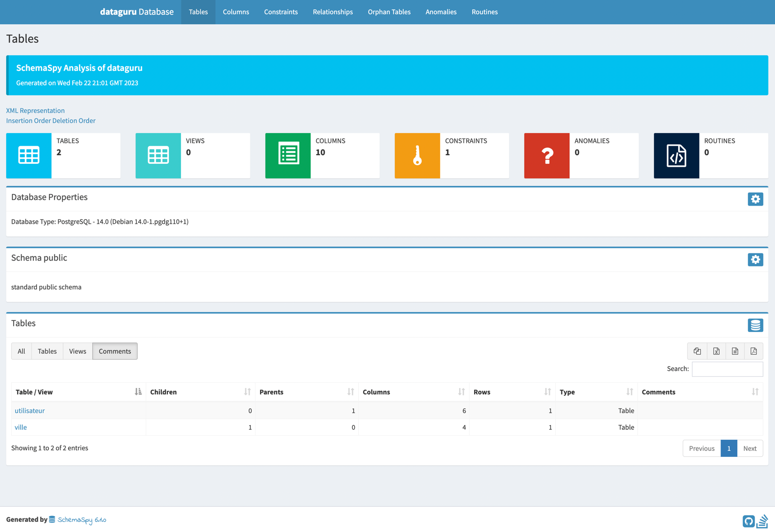Click the orange Constraints key icon
The image size is (775, 532).
tap(417, 155)
